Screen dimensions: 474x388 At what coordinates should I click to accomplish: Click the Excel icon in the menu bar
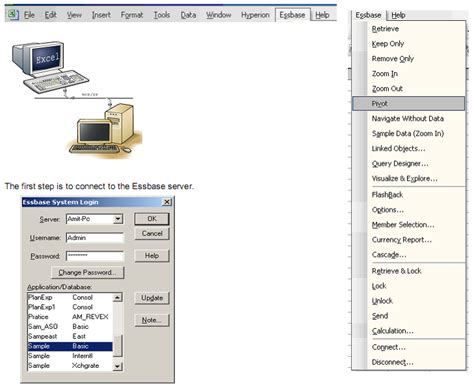click(13, 15)
